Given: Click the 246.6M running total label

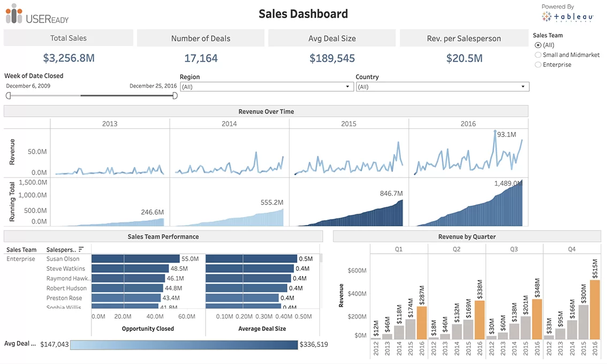Looking at the screenshot, I should pyautogui.click(x=152, y=212).
